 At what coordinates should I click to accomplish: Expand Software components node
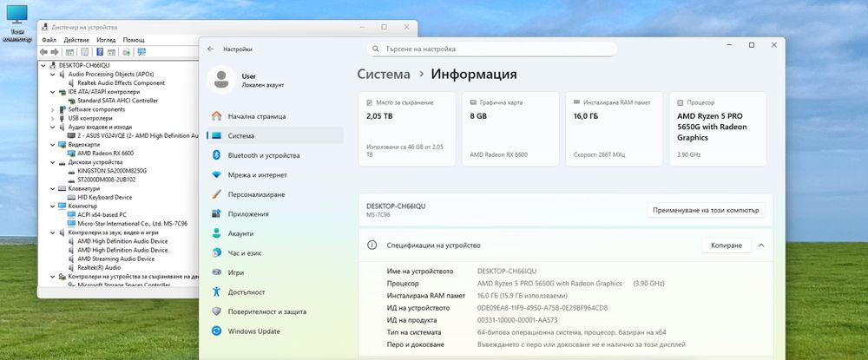pos(53,109)
